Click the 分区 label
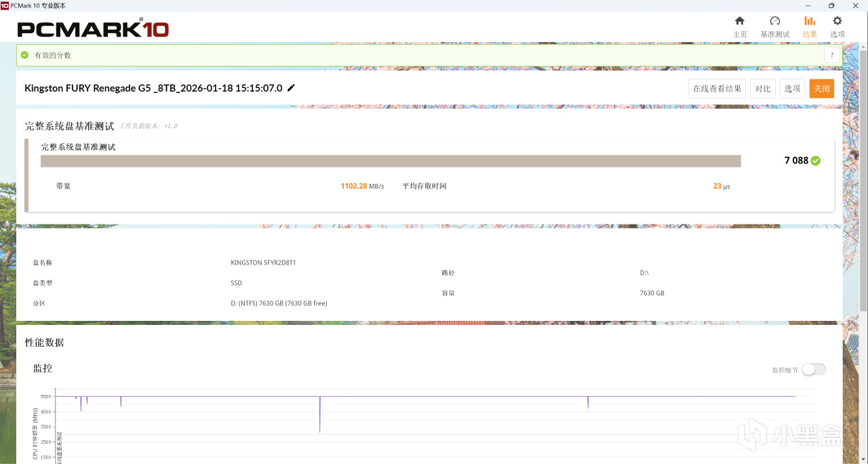Viewport: 868px width, 464px height. 39,303
